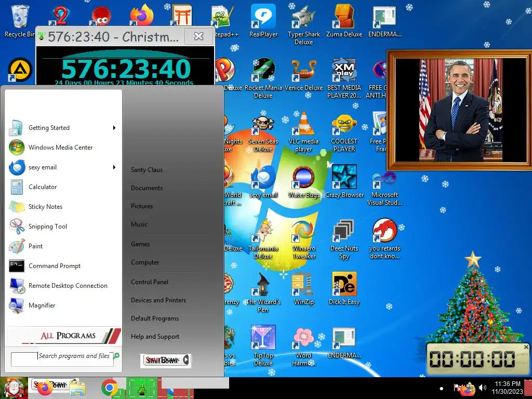
Task: Launch Microsoft Visual Studio shortcut
Action: click(x=384, y=189)
